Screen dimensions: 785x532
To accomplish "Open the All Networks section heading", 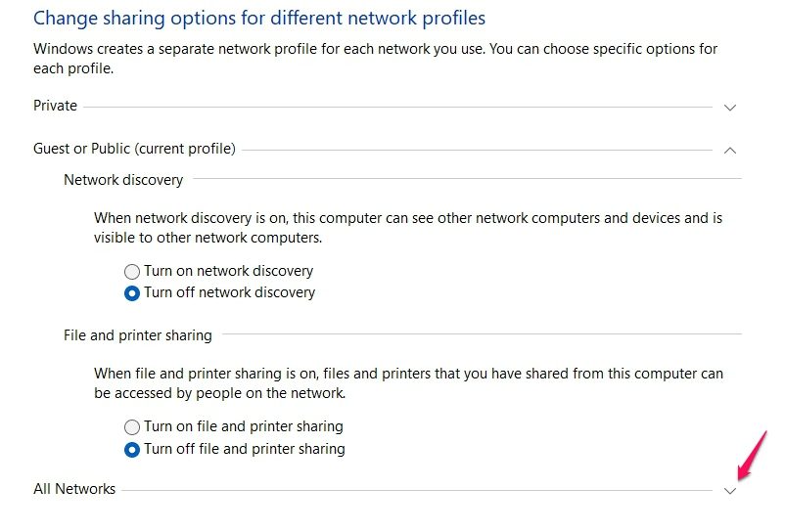I will pyautogui.click(x=74, y=489).
